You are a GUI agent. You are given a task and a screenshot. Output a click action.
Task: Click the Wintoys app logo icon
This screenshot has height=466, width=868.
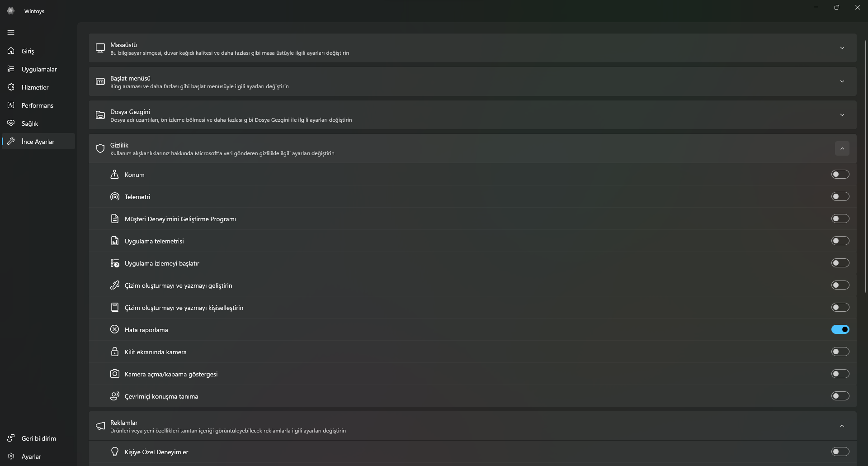tap(11, 11)
